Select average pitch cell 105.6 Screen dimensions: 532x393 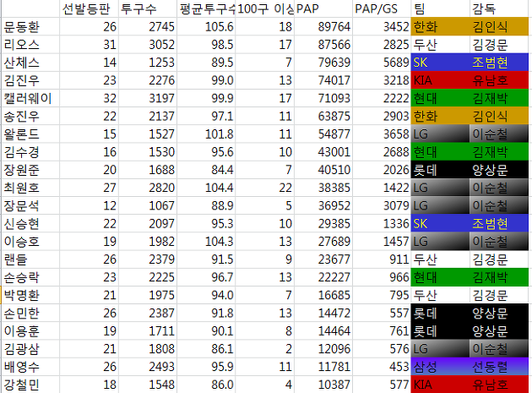(x=206, y=26)
